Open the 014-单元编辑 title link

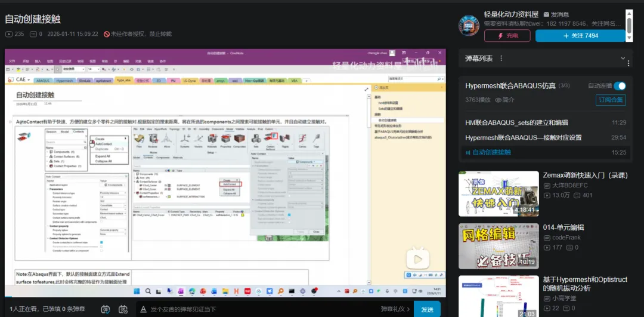click(x=563, y=228)
